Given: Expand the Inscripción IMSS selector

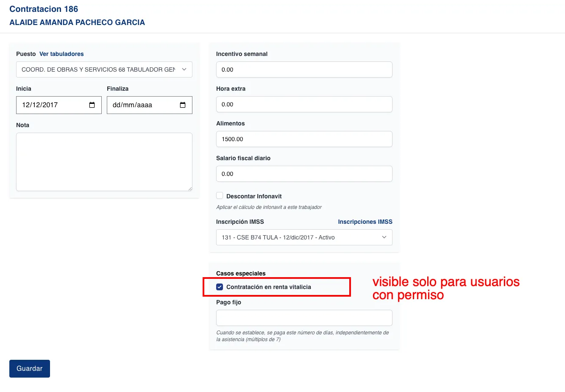Looking at the screenshot, I should (x=297, y=237).
